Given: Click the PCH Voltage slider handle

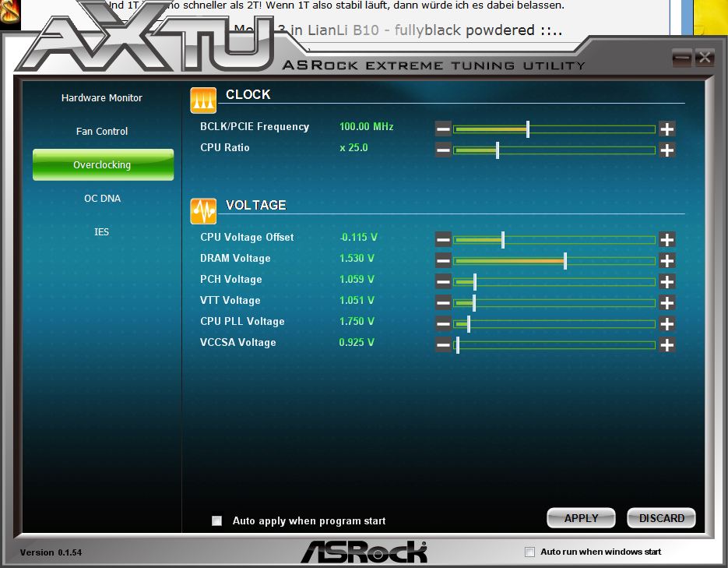Looking at the screenshot, I should click(x=474, y=282).
